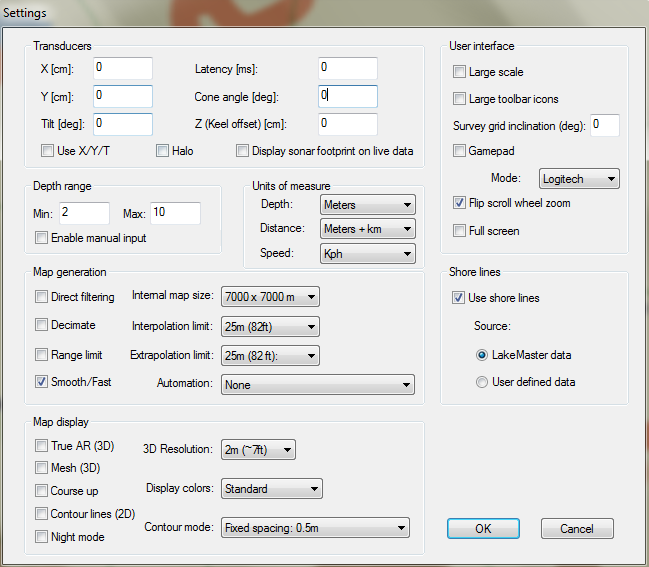The image size is (649, 567).
Task: Check the Large toolbar icons option
Action: (x=459, y=99)
